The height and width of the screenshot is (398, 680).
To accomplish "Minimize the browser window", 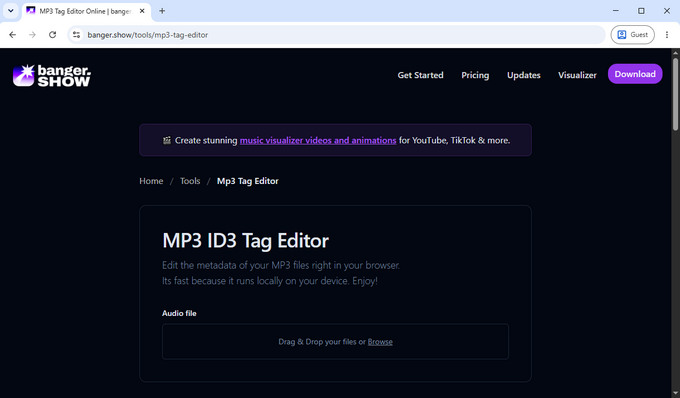I will [616, 11].
